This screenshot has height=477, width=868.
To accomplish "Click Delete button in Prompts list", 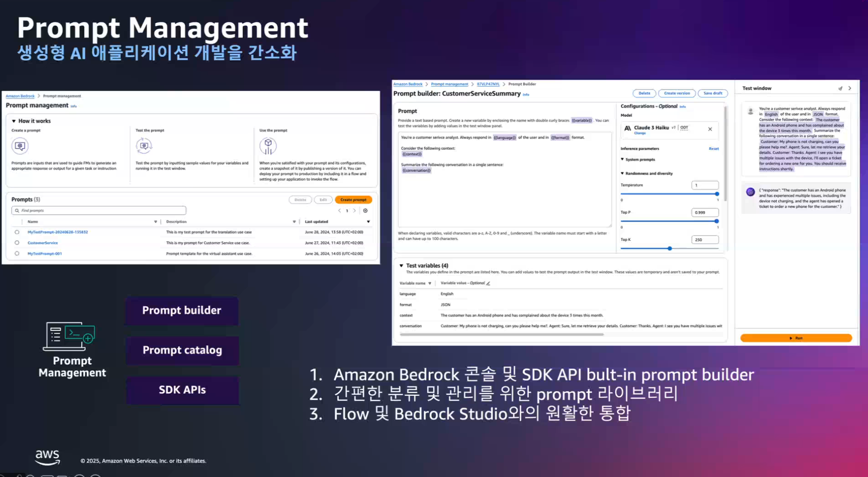I will (x=300, y=200).
